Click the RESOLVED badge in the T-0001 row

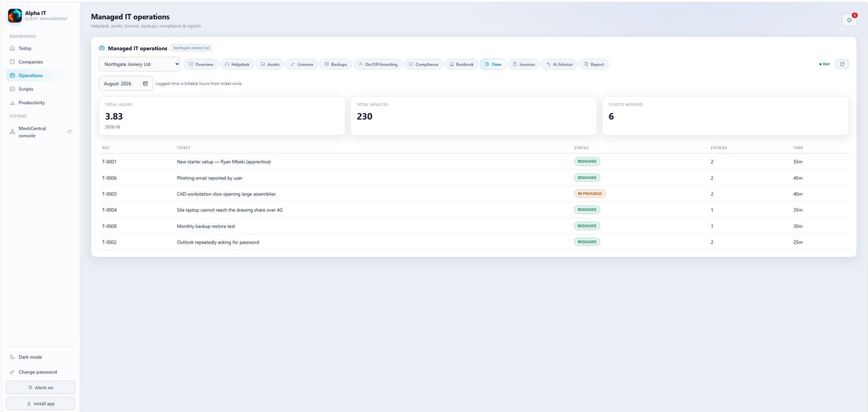pos(587,161)
